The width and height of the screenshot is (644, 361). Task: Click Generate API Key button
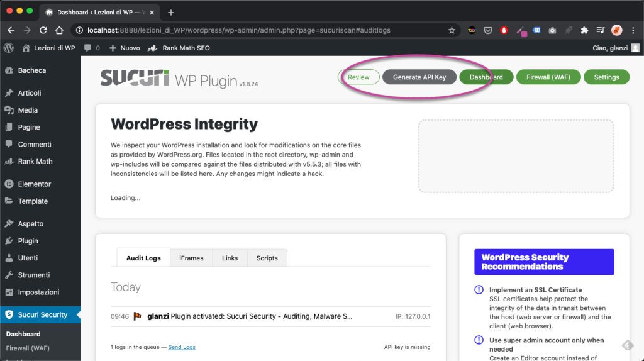(x=419, y=77)
